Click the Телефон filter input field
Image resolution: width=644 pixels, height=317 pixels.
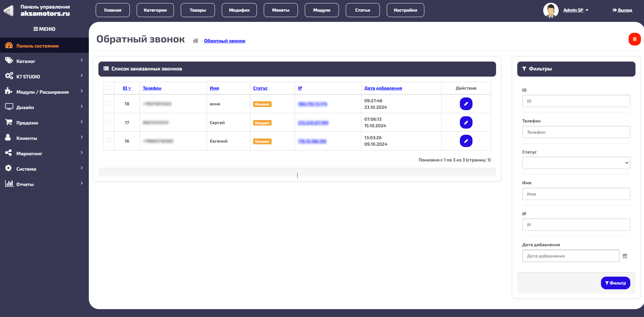tap(576, 132)
